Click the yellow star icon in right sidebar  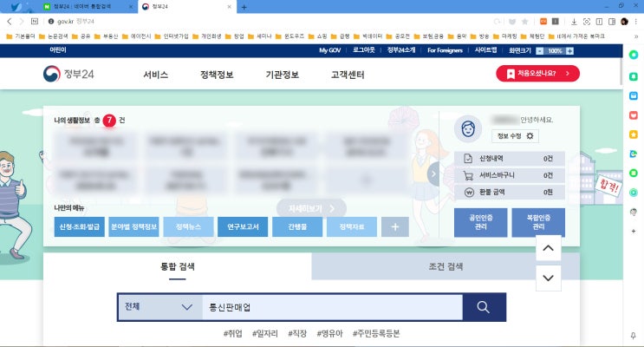(x=634, y=134)
